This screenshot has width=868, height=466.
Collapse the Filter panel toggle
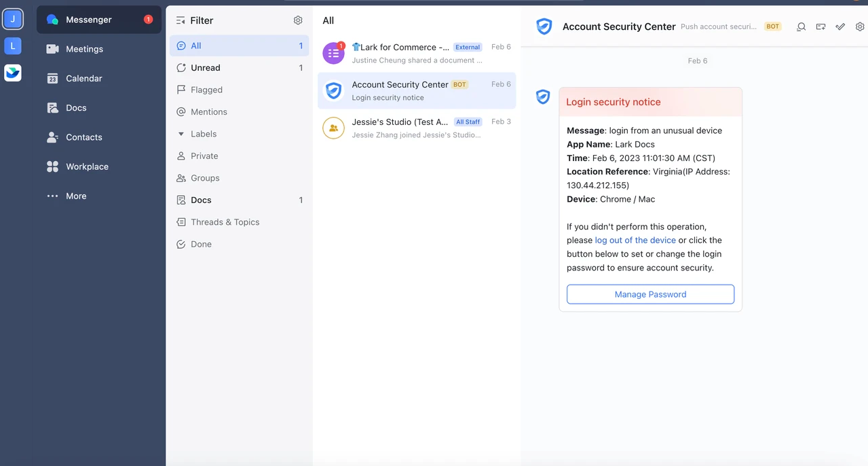(181, 20)
